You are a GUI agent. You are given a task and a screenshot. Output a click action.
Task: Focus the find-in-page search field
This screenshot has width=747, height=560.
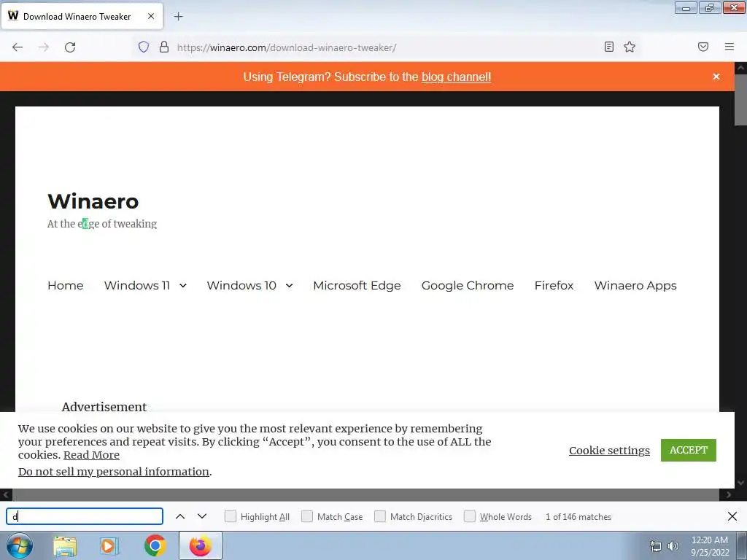point(85,516)
